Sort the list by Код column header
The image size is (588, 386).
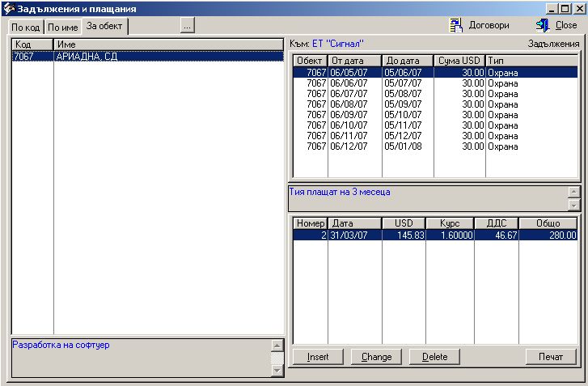click(x=32, y=45)
